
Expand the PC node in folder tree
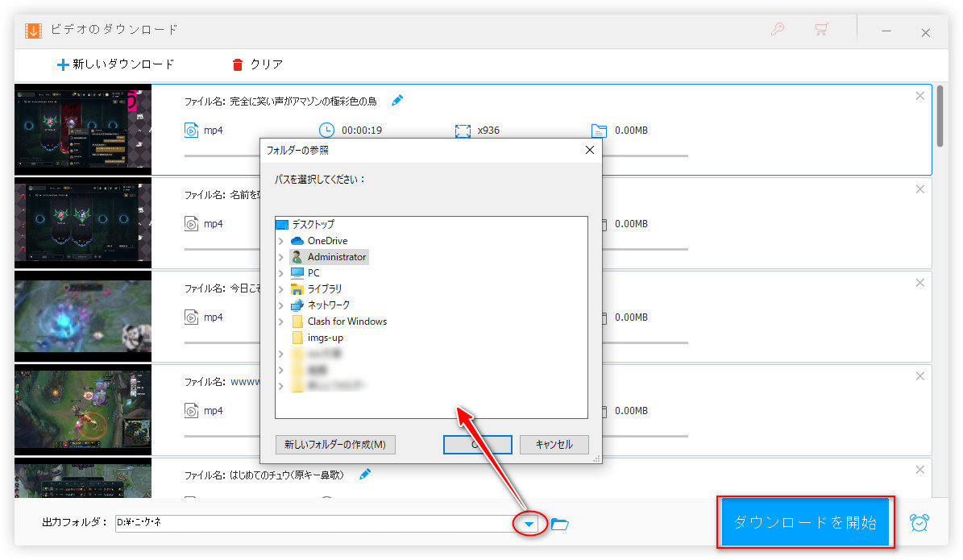tap(280, 273)
